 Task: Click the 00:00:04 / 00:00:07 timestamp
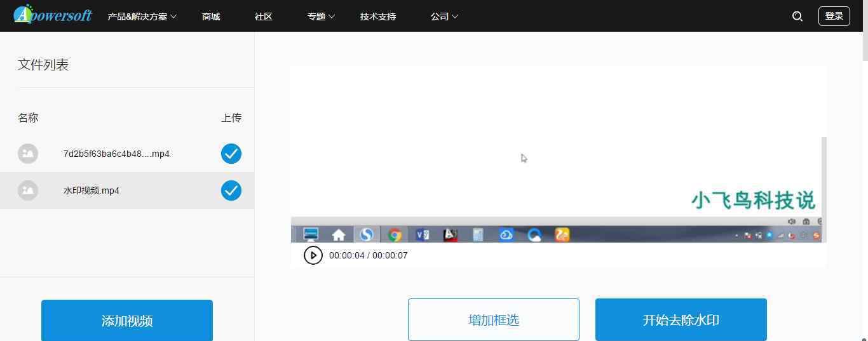[369, 255]
